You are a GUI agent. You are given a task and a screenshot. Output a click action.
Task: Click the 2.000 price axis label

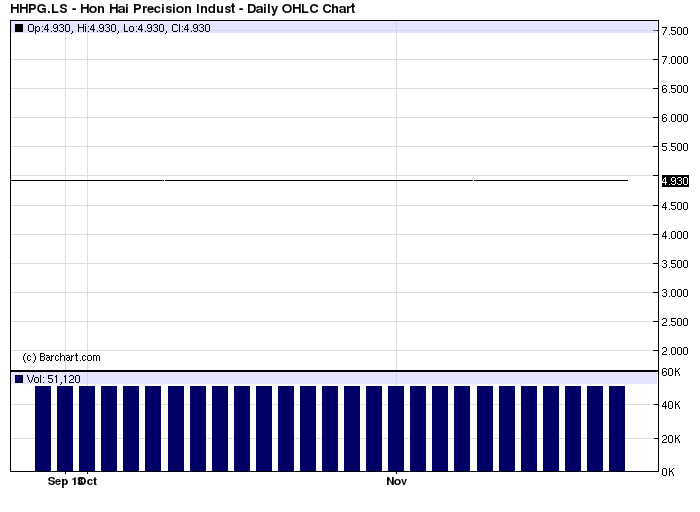tap(675, 351)
